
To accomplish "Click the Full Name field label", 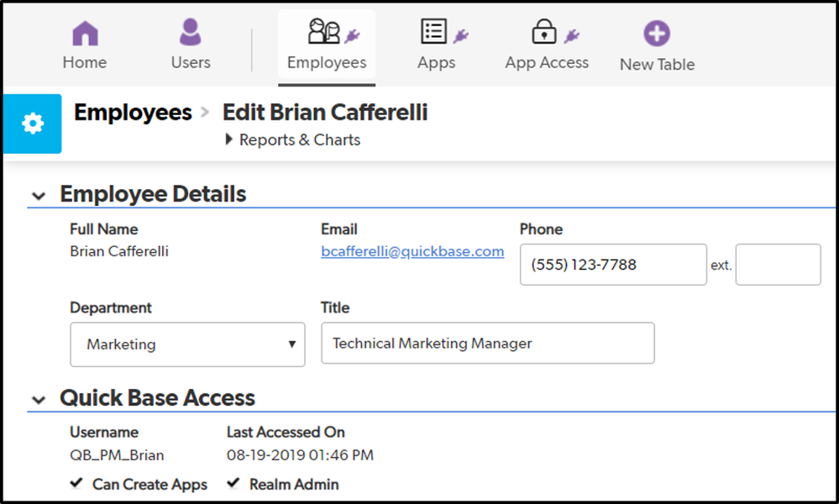I will coord(104,229).
